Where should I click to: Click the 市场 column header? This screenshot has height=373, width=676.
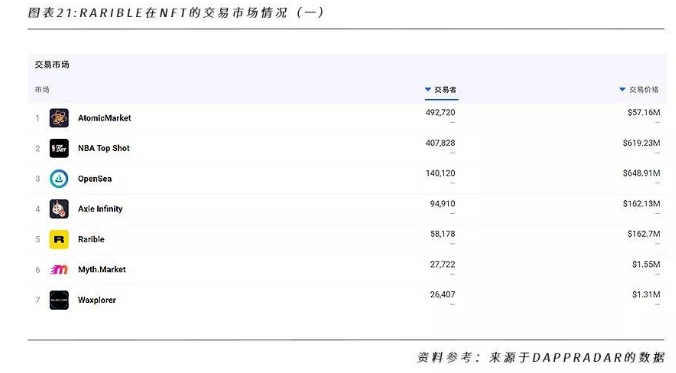42,90
